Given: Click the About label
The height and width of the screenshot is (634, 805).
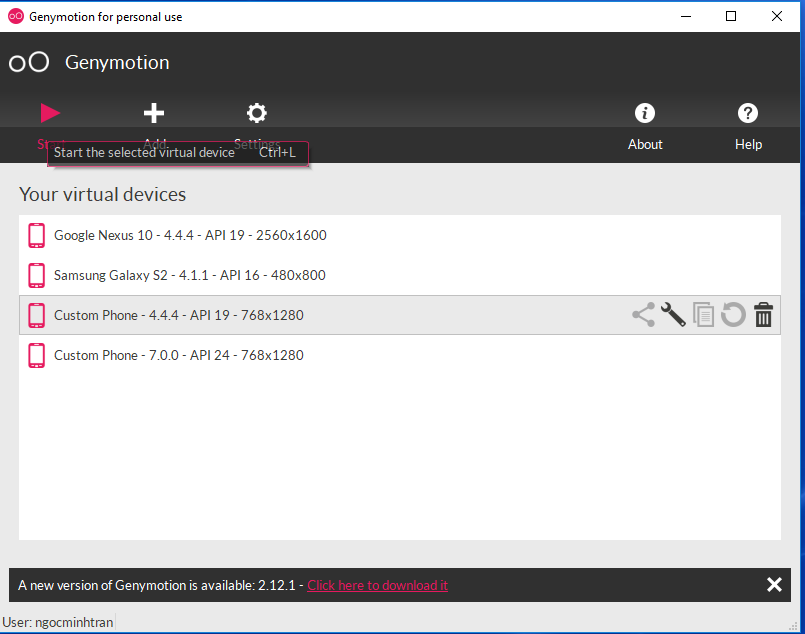Looking at the screenshot, I should 645,144.
